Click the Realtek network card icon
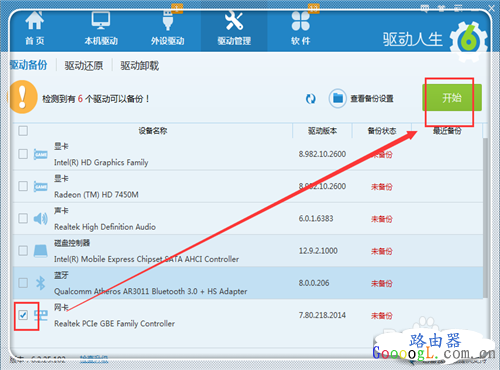 pyautogui.click(x=41, y=315)
